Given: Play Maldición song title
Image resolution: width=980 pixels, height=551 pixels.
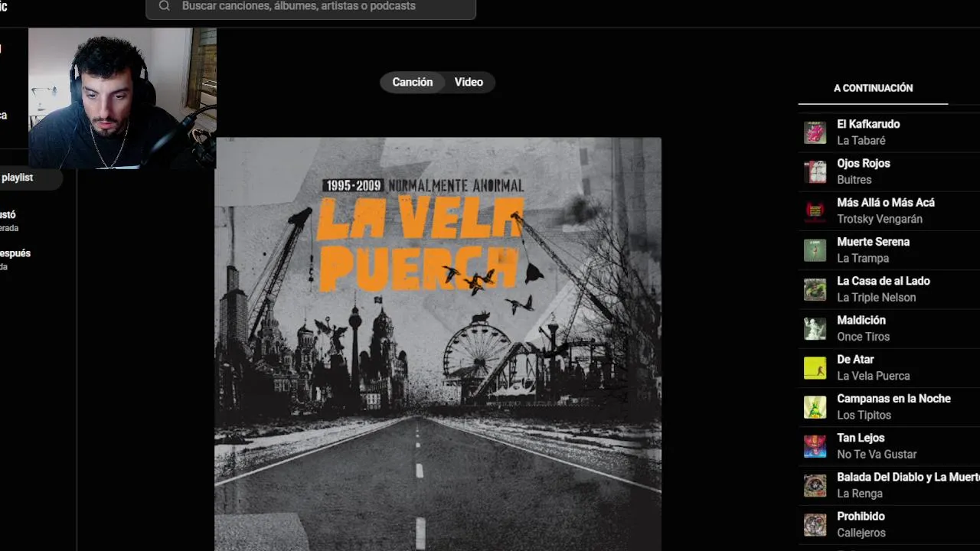Looking at the screenshot, I should tap(861, 321).
